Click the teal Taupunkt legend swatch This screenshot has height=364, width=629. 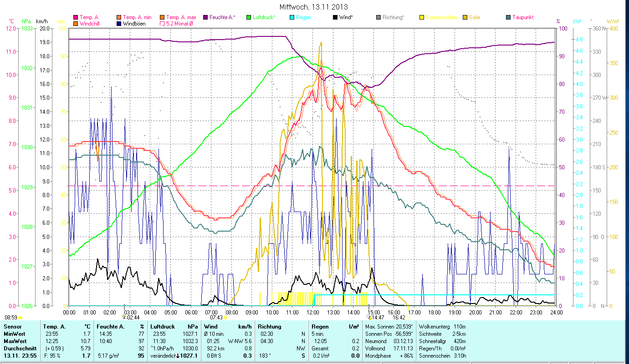click(x=508, y=17)
